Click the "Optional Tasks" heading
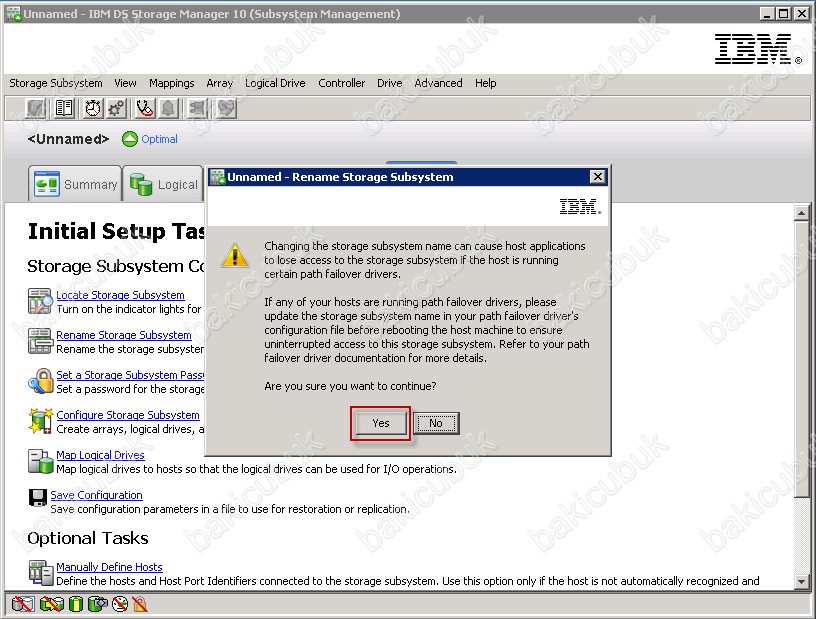 (88, 538)
